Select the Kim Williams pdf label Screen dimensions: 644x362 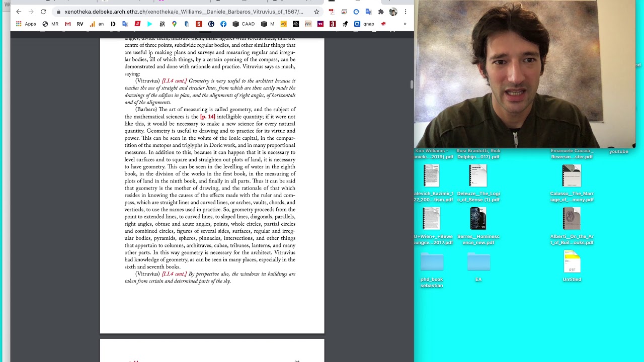pyautogui.click(x=434, y=154)
